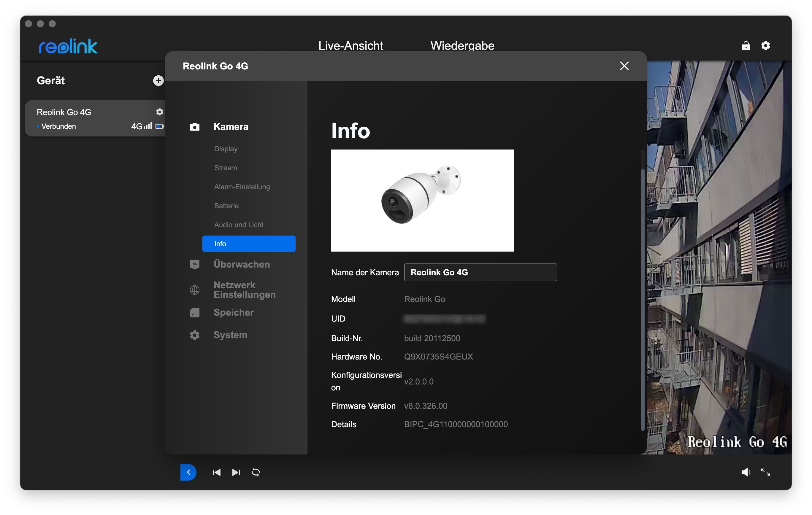Click the add device plus icon
This screenshot has width=812, height=515.
(x=158, y=81)
